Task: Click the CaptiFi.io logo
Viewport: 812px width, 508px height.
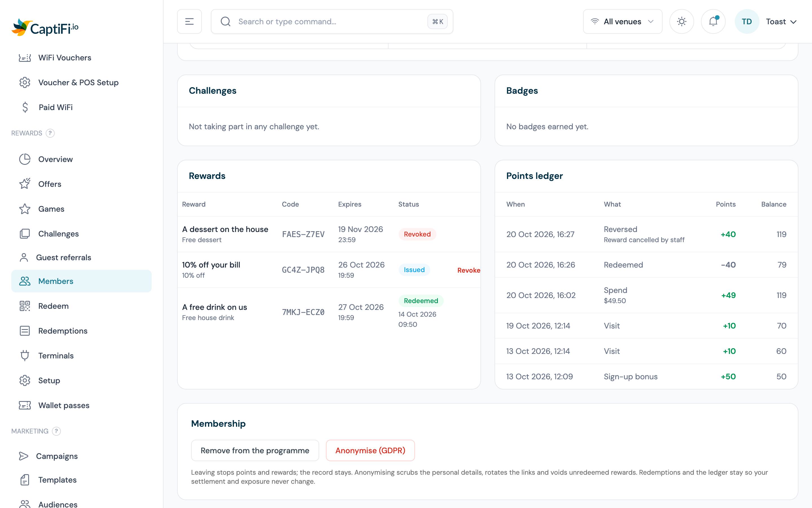Action: (45, 28)
